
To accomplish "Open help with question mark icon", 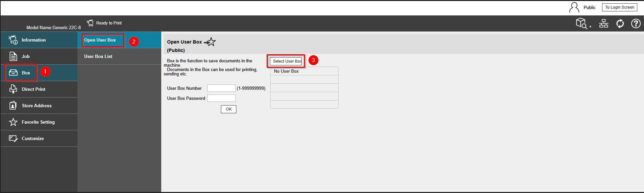I will pyautogui.click(x=636, y=23).
